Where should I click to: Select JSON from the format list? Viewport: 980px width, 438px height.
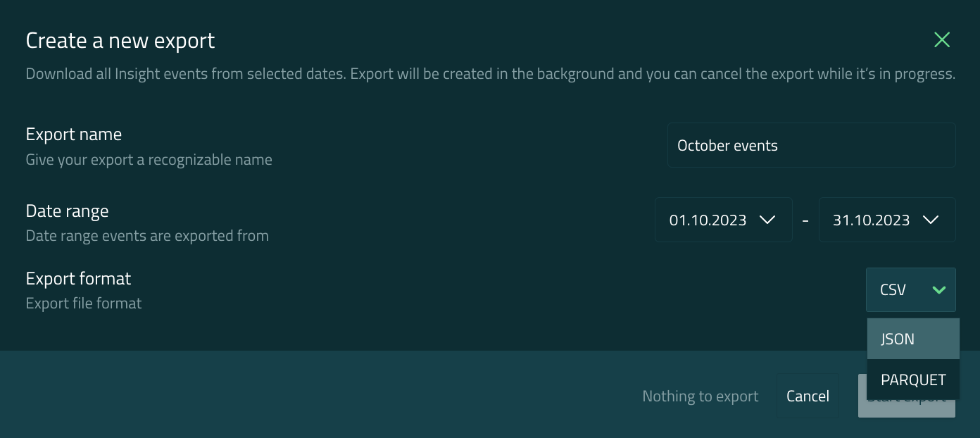[912, 339]
